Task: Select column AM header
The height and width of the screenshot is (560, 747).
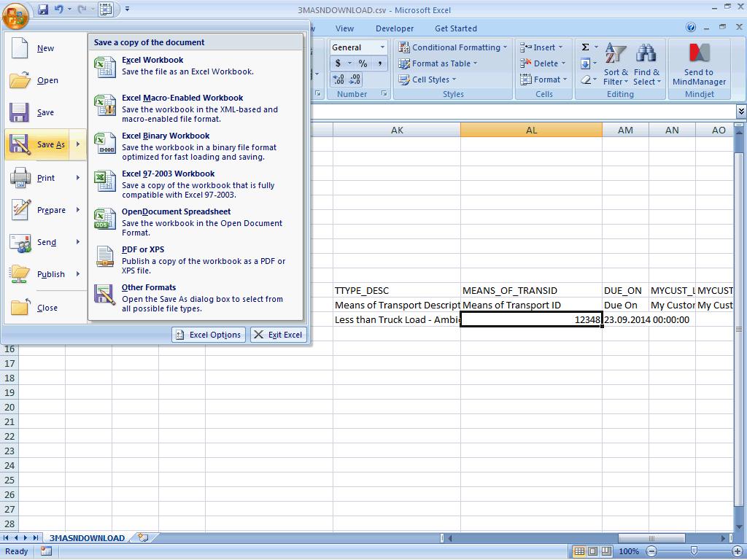Action: [x=625, y=130]
